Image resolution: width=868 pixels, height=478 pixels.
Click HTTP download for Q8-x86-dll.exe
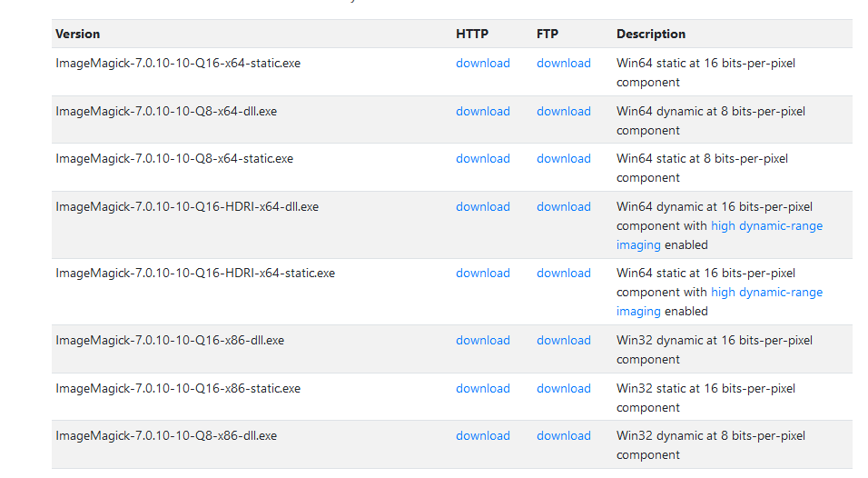483,436
